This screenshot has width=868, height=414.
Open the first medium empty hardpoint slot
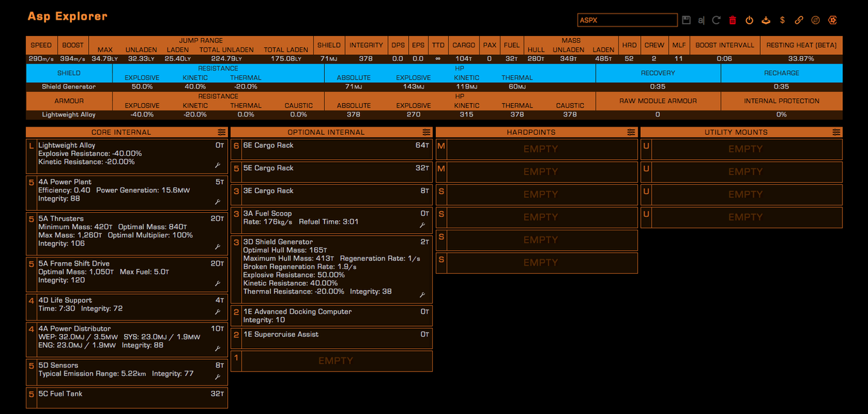pos(536,149)
